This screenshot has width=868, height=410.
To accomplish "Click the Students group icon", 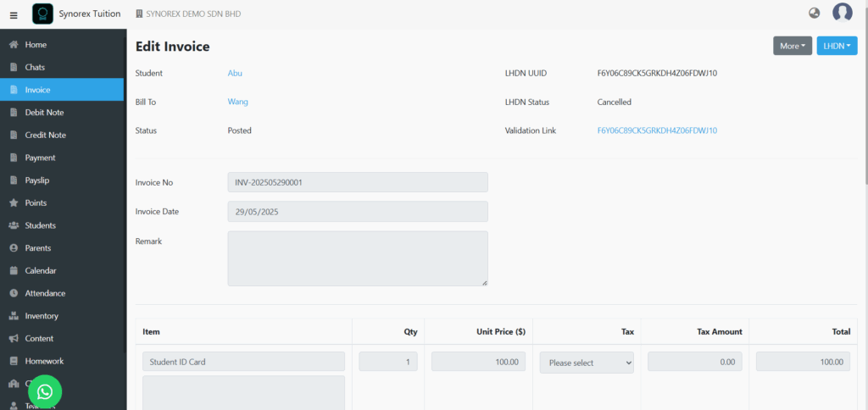I will [14, 225].
